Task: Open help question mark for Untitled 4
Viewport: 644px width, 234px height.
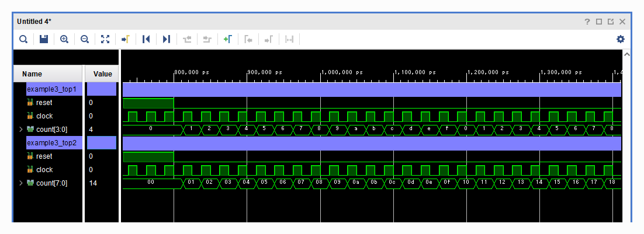Action: tap(587, 22)
